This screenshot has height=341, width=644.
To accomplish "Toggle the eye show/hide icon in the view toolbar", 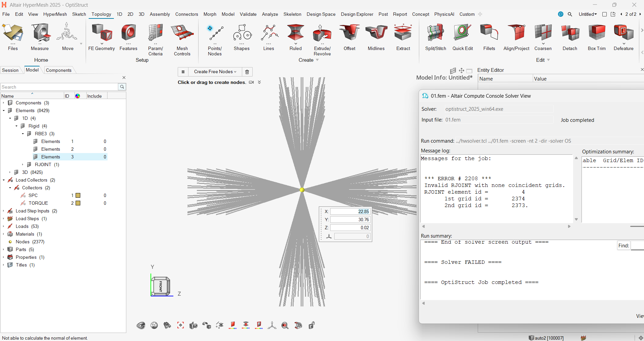I will 141,325.
